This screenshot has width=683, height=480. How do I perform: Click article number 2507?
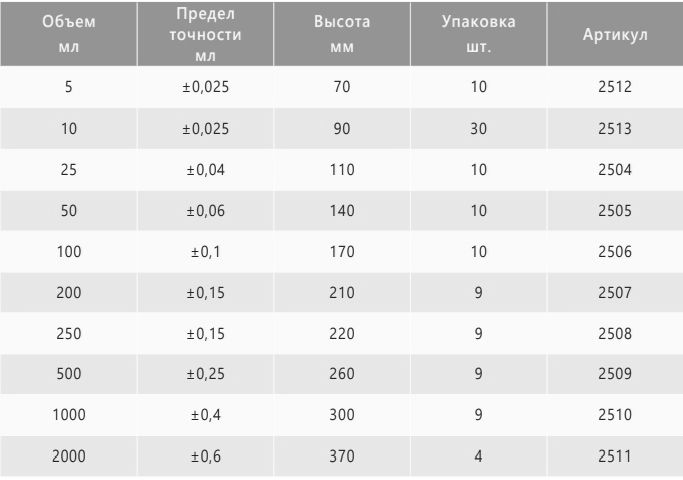615,293
